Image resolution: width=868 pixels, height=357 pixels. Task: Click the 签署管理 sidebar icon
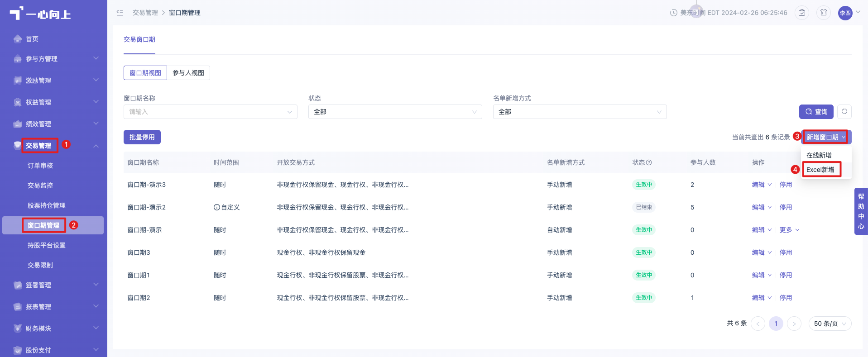18,285
